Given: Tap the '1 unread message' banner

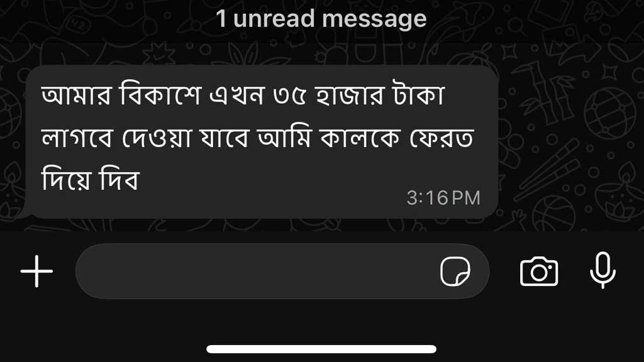Looking at the screenshot, I should pyautogui.click(x=321, y=19).
